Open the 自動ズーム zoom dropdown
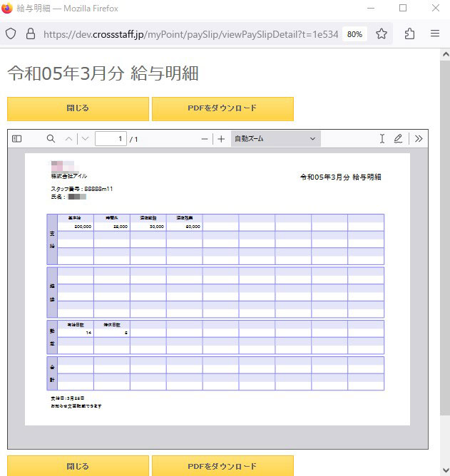Image resolution: width=450 pixels, height=476 pixels. (x=275, y=139)
